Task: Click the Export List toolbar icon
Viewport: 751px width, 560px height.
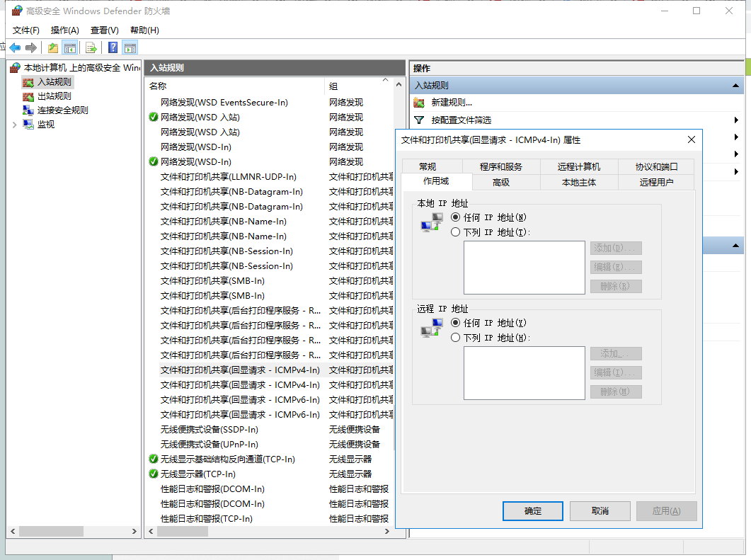Action: tap(91, 48)
